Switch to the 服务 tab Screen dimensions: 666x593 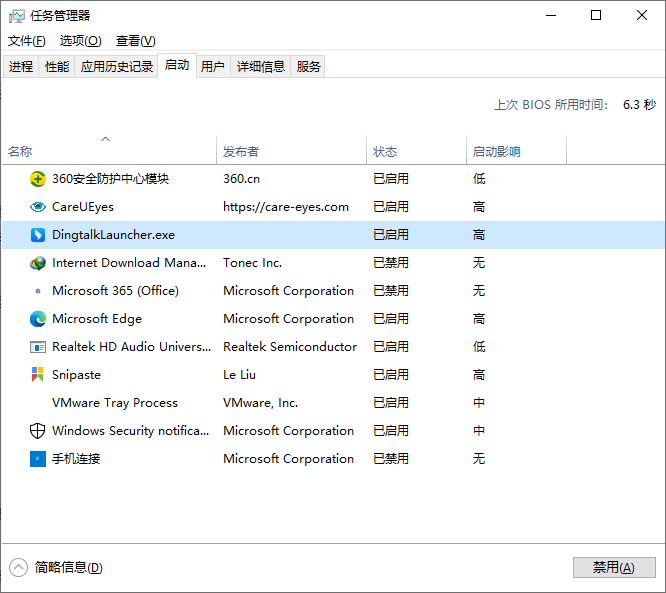(x=308, y=66)
